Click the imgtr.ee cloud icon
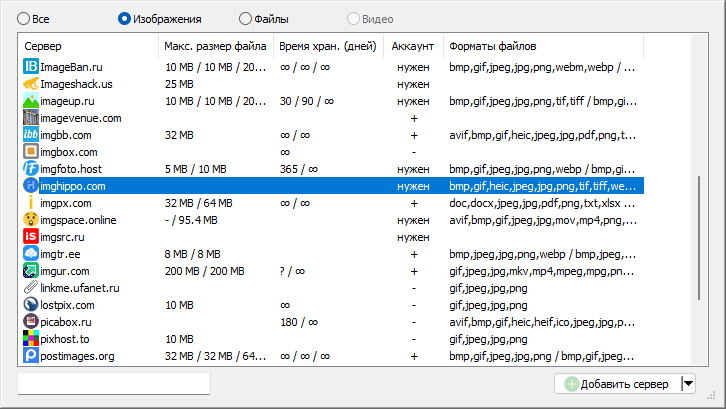This screenshot has height=409, width=726. point(31,254)
